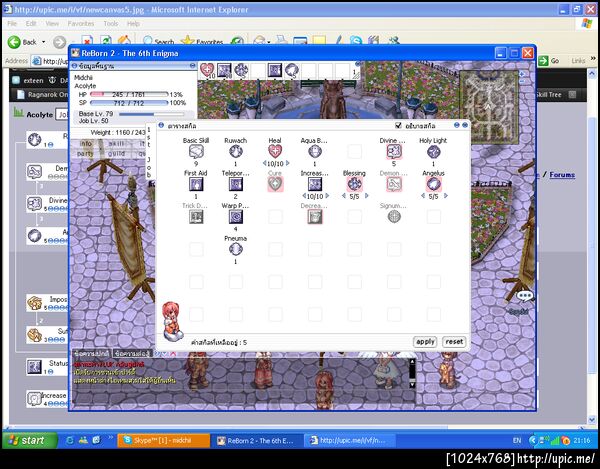
Task: Switch to the first chat tab above the chat log
Action: coord(91,353)
